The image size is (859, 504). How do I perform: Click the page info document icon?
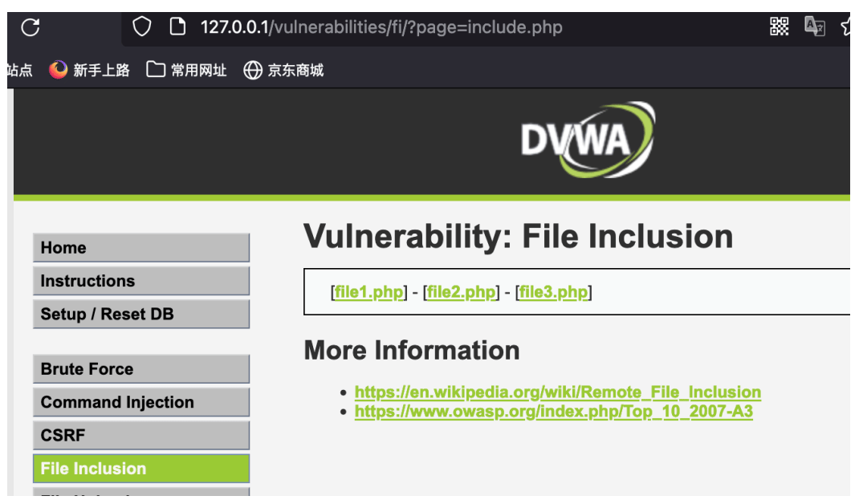tap(177, 26)
